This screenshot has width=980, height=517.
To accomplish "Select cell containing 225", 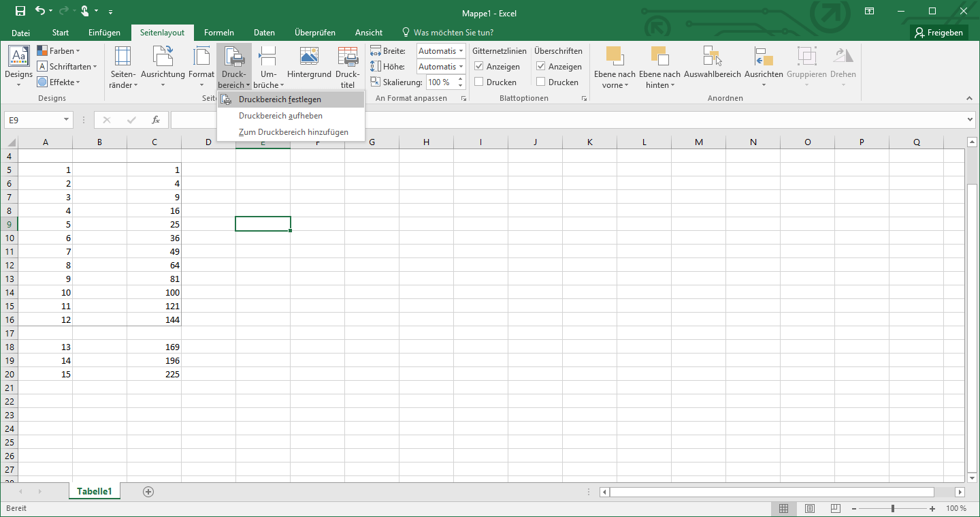I will pos(154,374).
